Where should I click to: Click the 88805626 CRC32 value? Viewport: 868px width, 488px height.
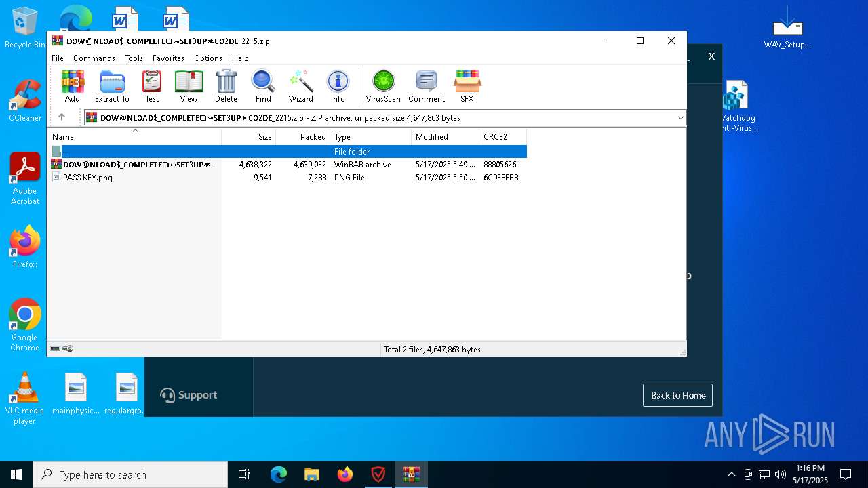click(x=500, y=165)
